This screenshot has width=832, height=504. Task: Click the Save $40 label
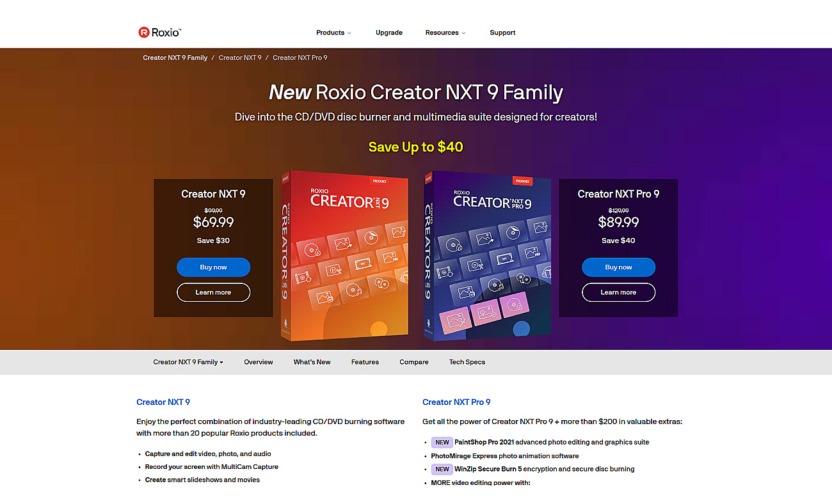pyautogui.click(x=618, y=240)
